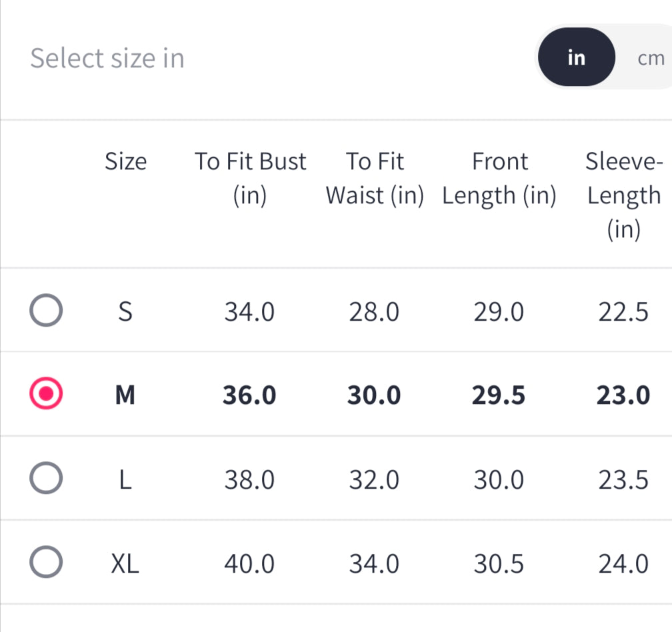Click the bold M size label
This screenshot has height=632, width=672.
[125, 396]
